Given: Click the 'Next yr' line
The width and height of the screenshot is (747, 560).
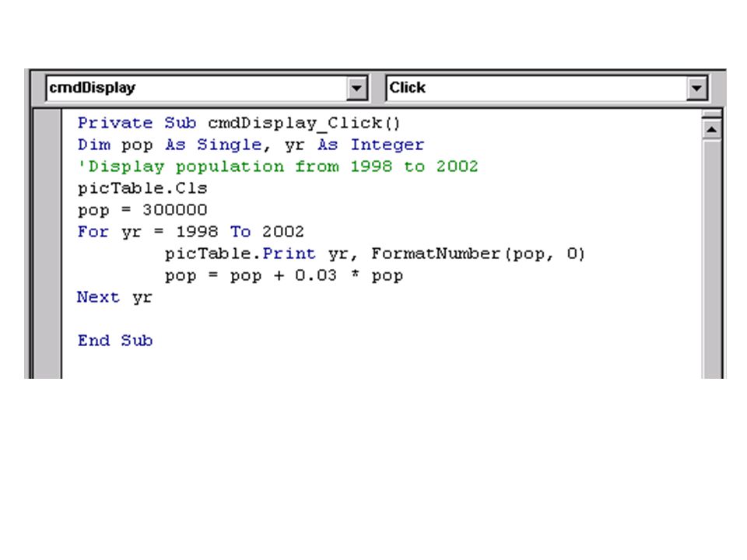Looking at the screenshot, I should click(x=115, y=298).
